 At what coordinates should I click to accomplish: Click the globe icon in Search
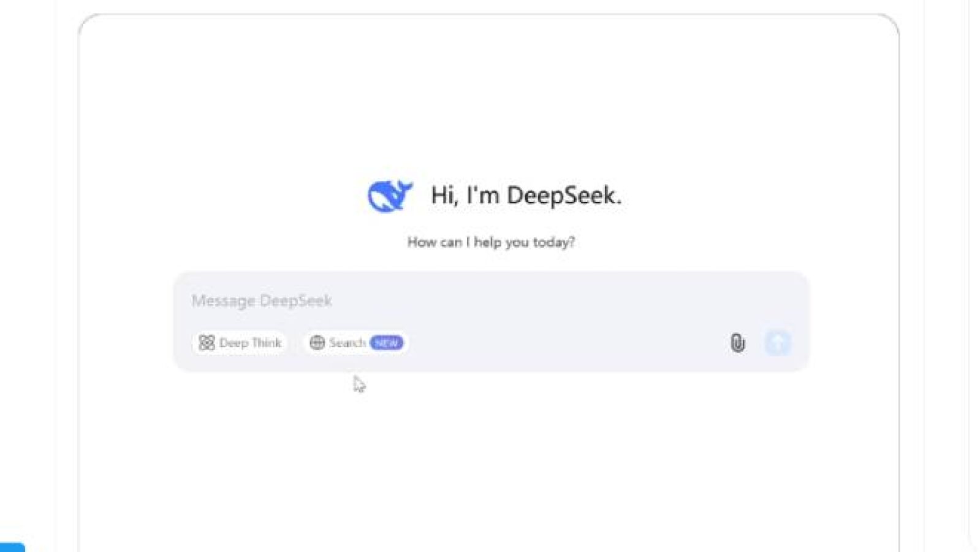click(x=317, y=343)
